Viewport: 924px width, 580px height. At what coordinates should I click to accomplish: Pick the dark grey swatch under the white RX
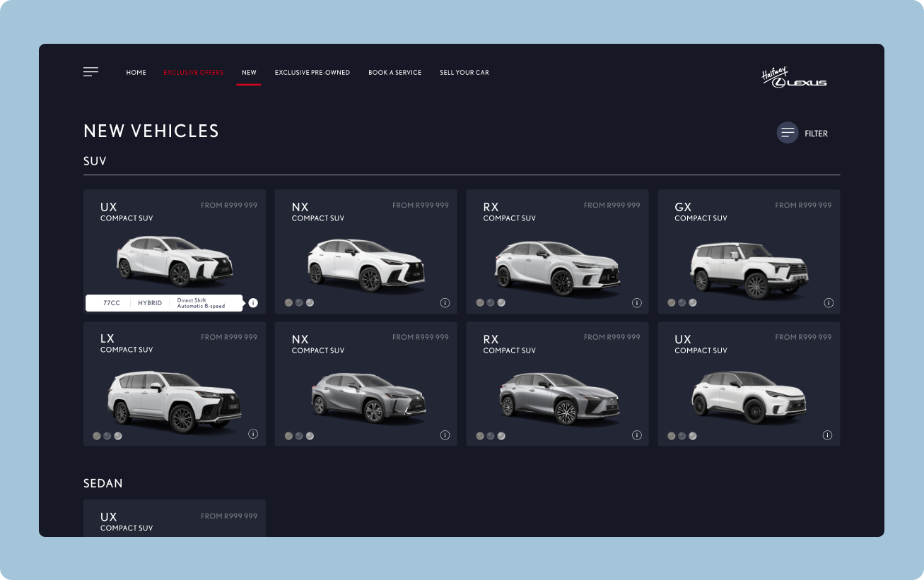pos(491,302)
